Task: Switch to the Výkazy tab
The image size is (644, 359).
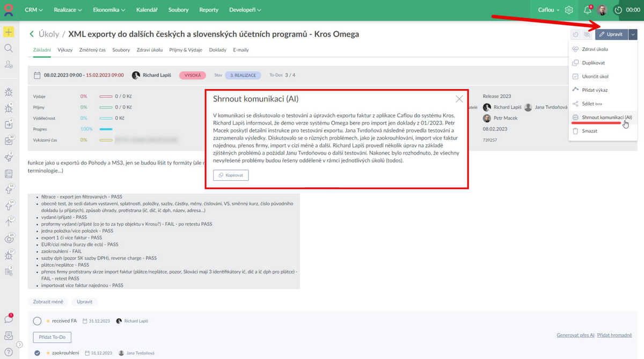Action: [x=65, y=50]
